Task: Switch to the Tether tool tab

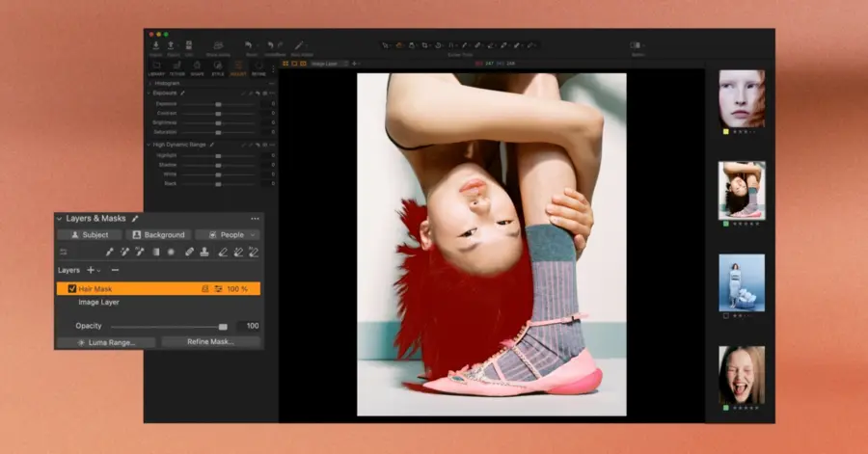Action: point(177,68)
